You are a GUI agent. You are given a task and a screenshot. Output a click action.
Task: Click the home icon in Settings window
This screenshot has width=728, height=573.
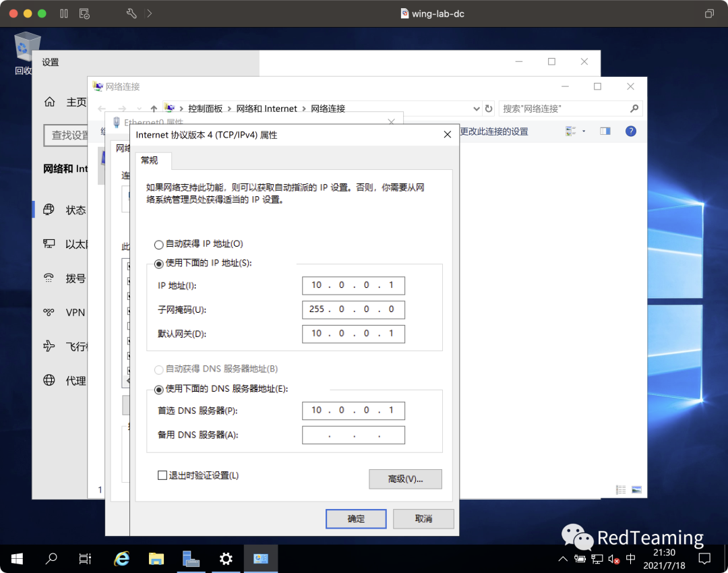pos(50,102)
